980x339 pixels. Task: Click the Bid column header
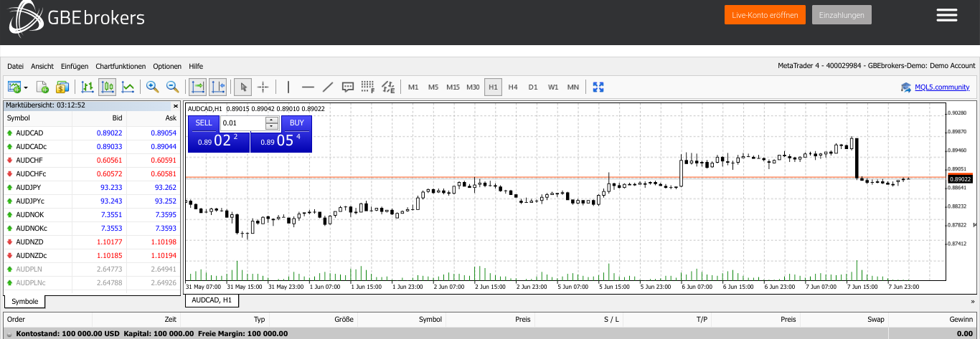tap(100, 118)
